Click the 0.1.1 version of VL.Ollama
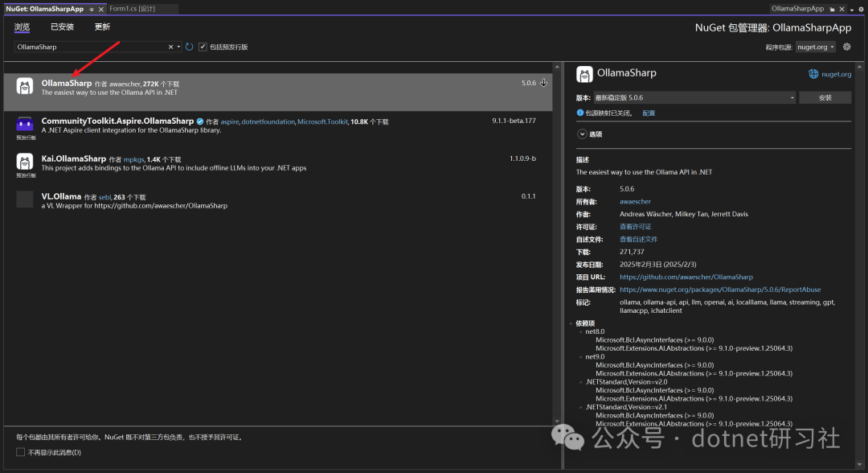Screen dimensions: 868x473 click(x=528, y=196)
